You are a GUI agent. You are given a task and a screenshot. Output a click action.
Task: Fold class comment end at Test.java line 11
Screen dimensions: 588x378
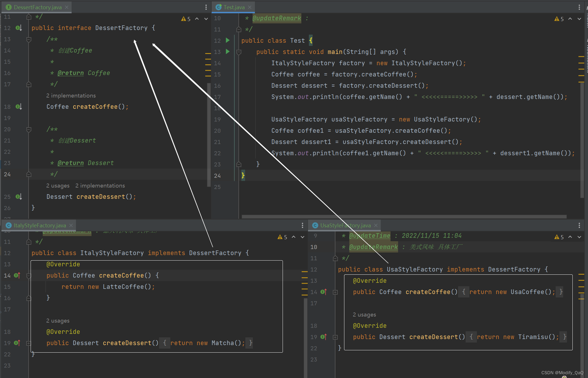tap(239, 29)
